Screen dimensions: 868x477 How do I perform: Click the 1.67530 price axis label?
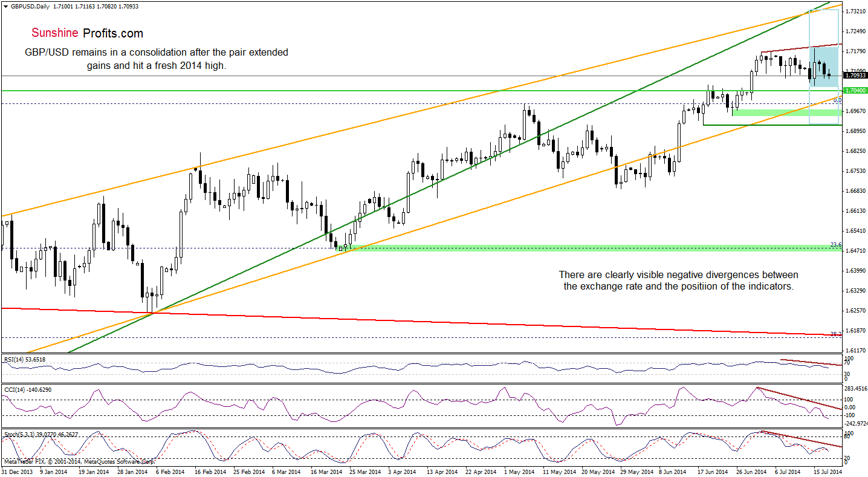point(855,171)
